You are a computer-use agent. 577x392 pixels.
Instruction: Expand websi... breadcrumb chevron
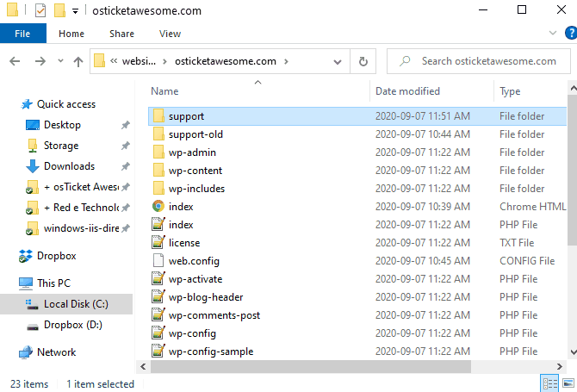click(x=164, y=61)
